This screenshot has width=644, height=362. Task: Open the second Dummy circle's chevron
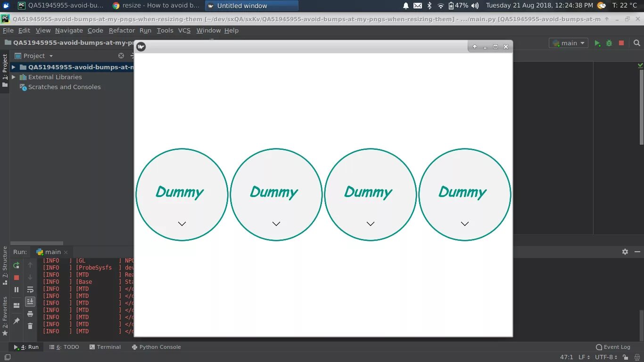coord(276,224)
